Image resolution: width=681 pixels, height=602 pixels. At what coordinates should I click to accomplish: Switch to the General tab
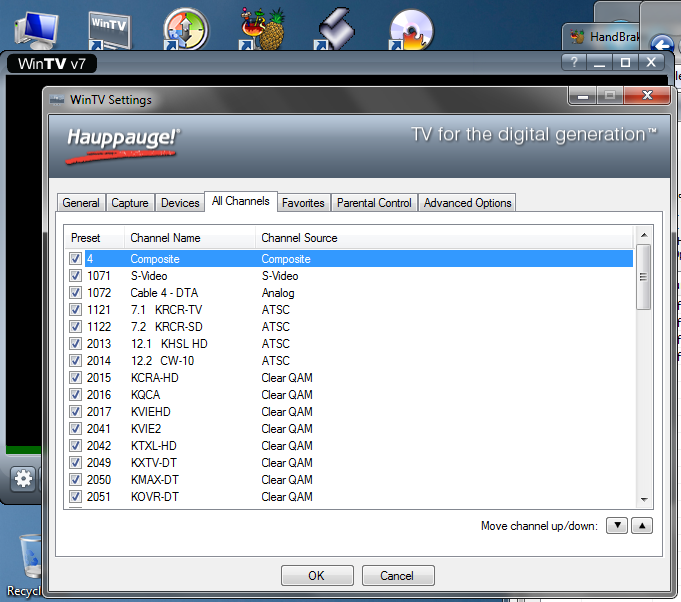click(81, 203)
